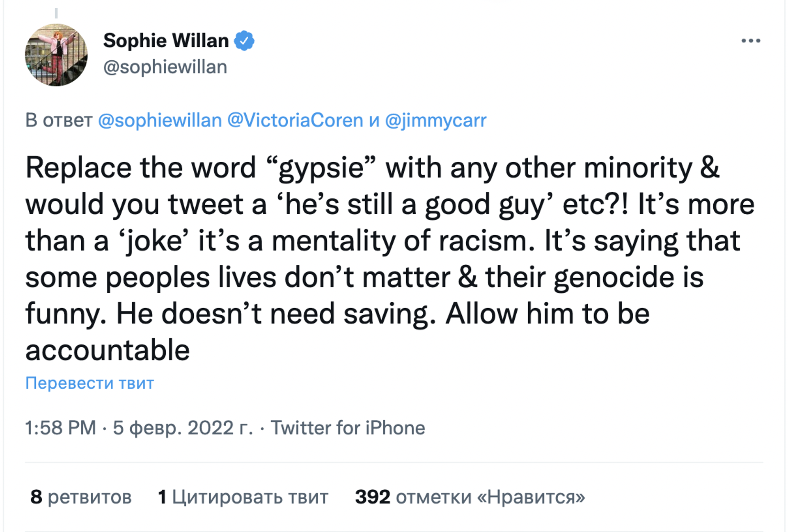Click the 1:58 PM timestamp

[x=60, y=428]
